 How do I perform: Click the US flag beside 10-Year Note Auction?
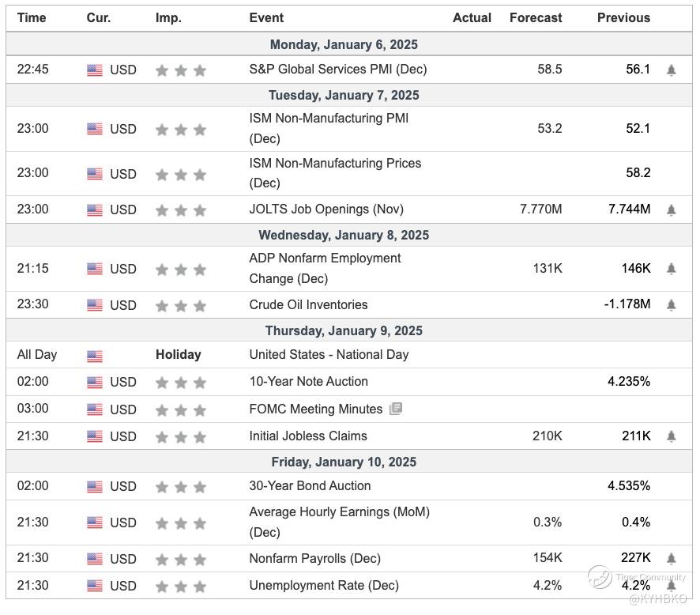click(95, 383)
